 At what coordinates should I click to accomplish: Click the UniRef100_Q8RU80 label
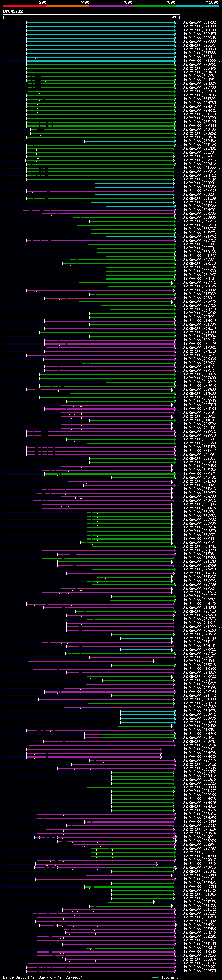(199, 141)
